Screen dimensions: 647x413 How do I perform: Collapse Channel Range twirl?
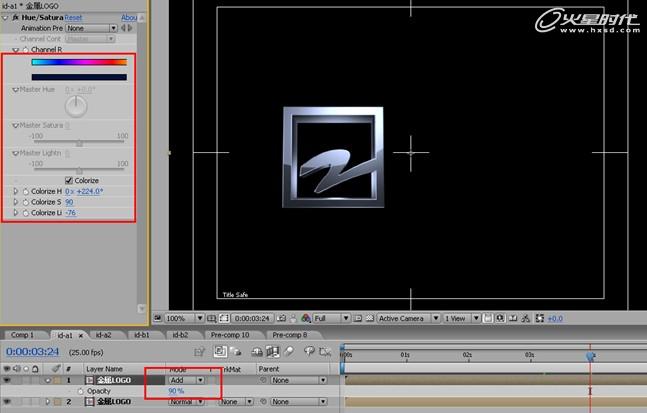tap(16, 50)
